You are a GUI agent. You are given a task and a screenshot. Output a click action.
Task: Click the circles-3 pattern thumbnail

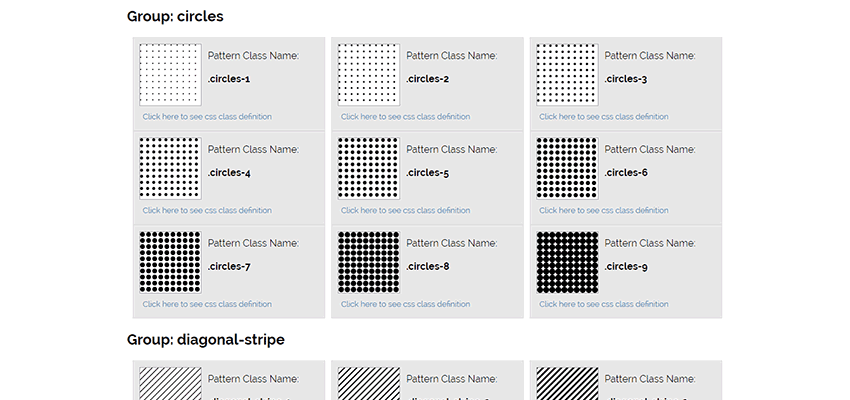tap(567, 75)
